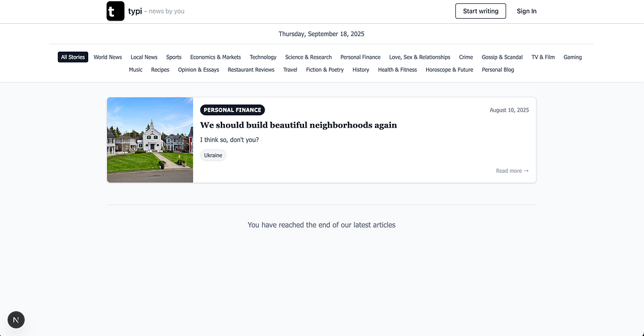Switch to Music category

pyautogui.click(x=135, y=70)
